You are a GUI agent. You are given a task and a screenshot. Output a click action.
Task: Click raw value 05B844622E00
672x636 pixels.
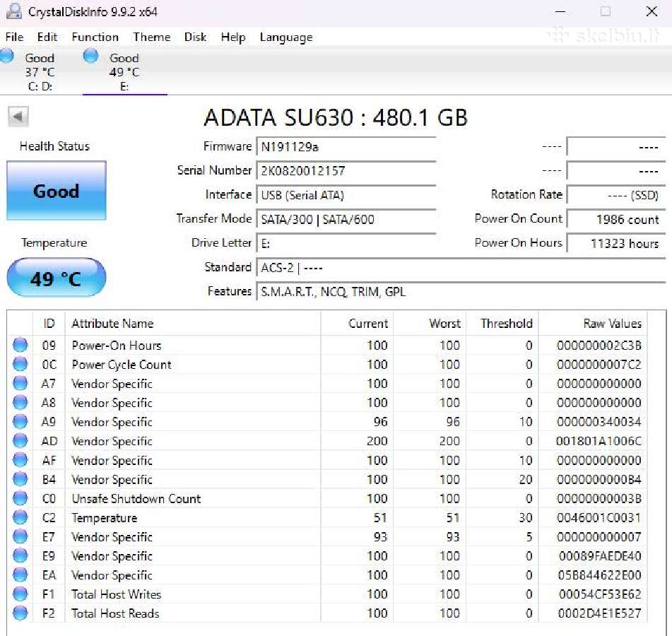pyautogui.click(x=600, y=575)
